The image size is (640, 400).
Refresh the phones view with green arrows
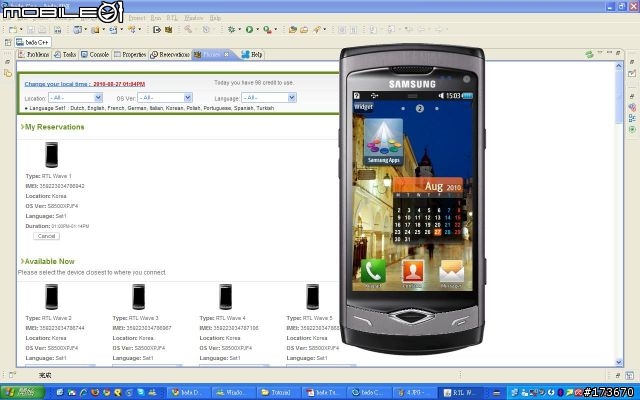(589, 54)
